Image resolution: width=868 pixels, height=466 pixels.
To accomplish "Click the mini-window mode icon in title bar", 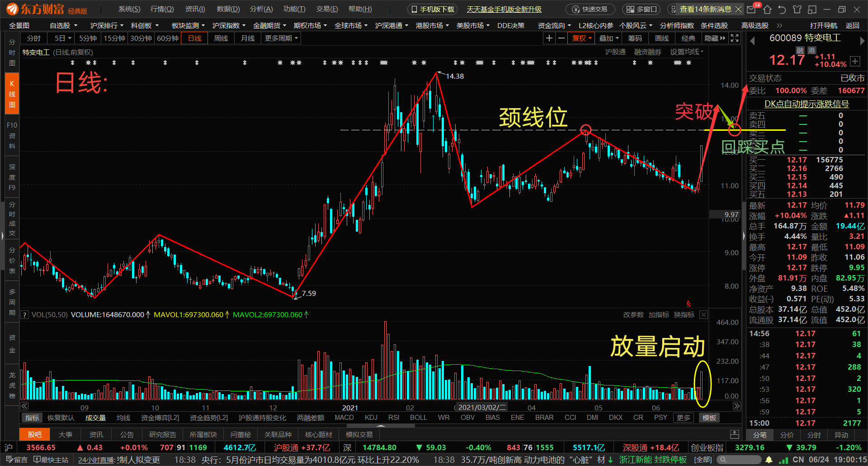I will [812, 9].
